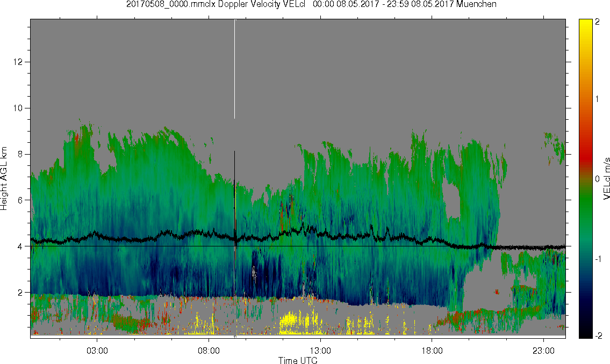Image resolution: width=610 pixels, height=364 pixels.
Task: Click the colorbar tick label '-2'
Action: (598, 336)
